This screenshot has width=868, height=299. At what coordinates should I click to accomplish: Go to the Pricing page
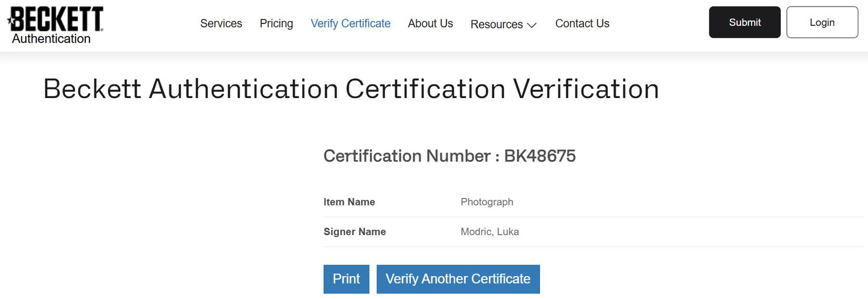[x=276, y=23]
